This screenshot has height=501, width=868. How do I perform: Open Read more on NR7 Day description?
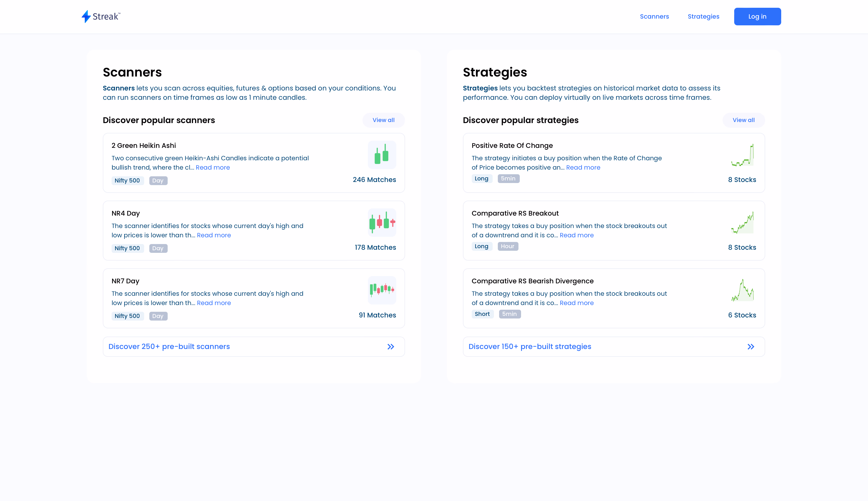click(x=214, y=303)
